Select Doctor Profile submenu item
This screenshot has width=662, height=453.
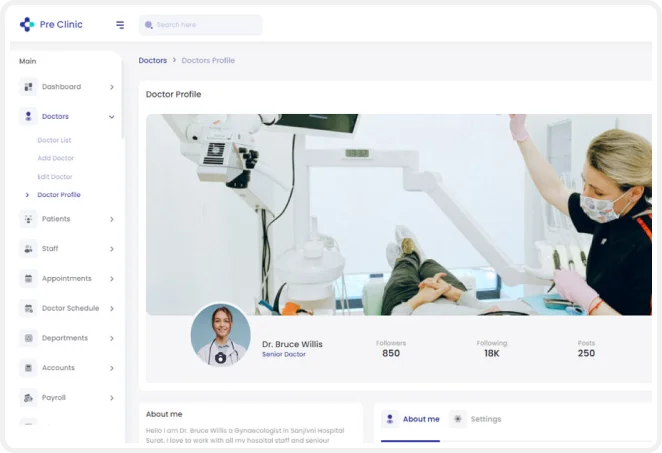[x=59, y=195]
